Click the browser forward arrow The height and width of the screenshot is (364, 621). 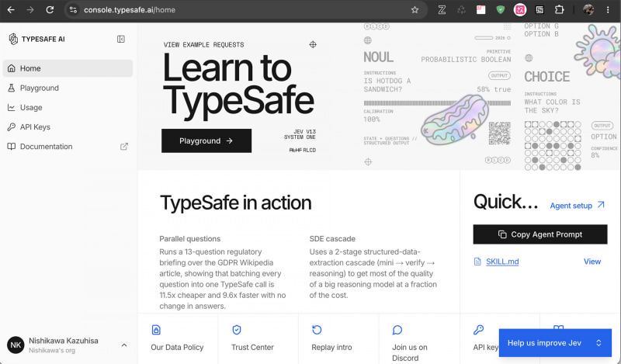(30, 10)
